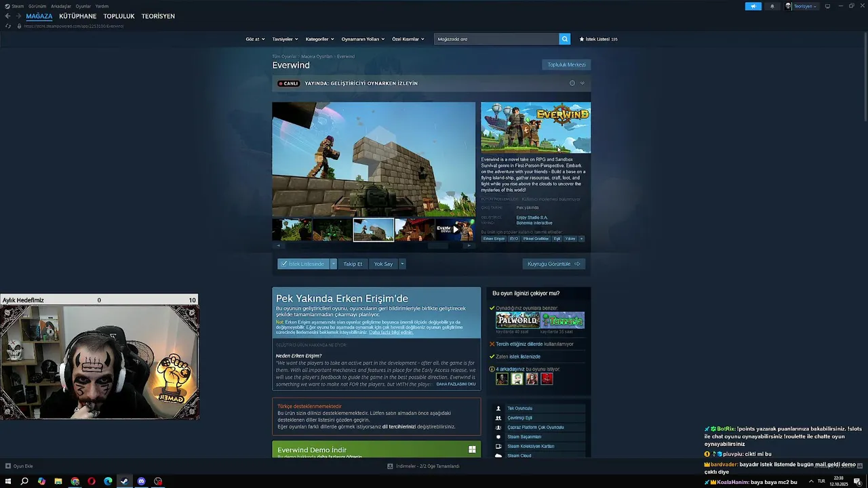Screen dimensions: 868x488
Task: Switch to the KÜTÜPHANE tab
Action: (78, 16)
